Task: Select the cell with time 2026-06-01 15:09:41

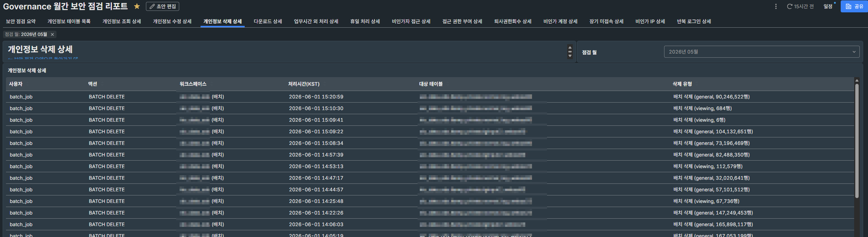Action: (x=316, y=120)
